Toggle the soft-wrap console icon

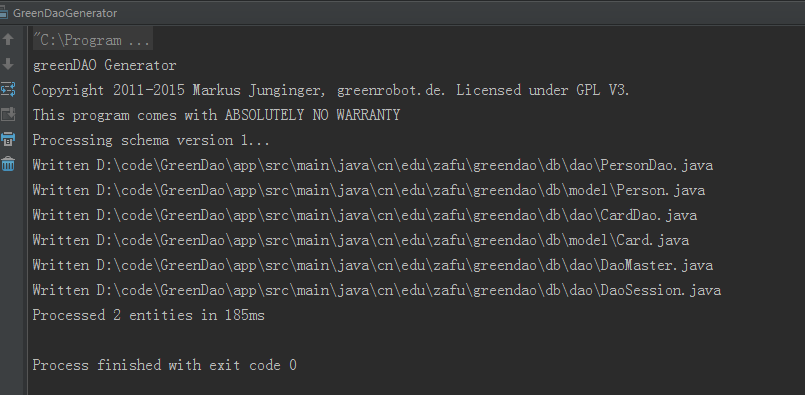coord(8,89)
